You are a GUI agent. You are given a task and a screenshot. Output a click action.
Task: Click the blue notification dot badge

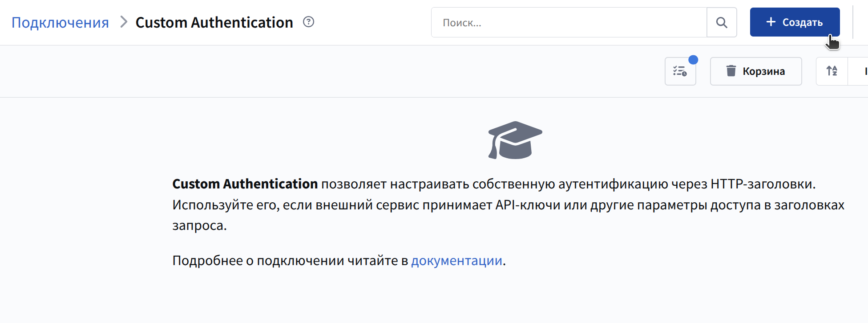tap(693, 60)
